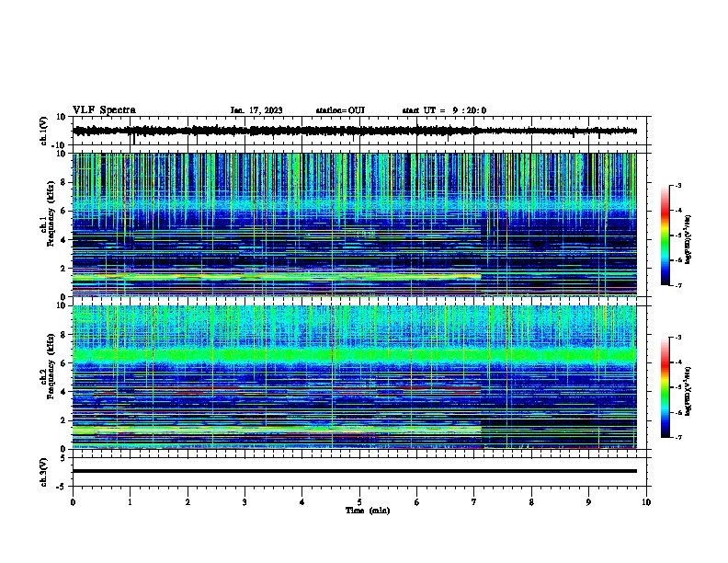The width and height of the screenshot is (728, 563).
Task: Click tick label '2' on the Time axis
Action: point(188,502)
